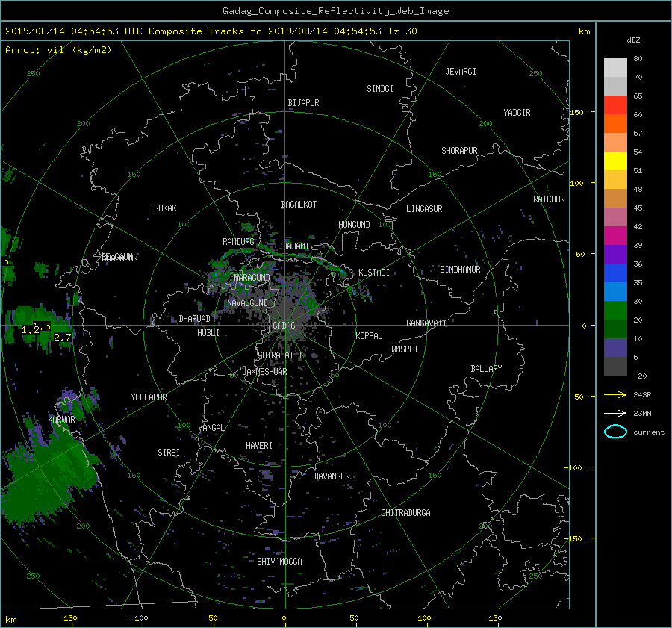Click the GANGAVATI city label
672x628 pixels.
[x=426, y=323]
